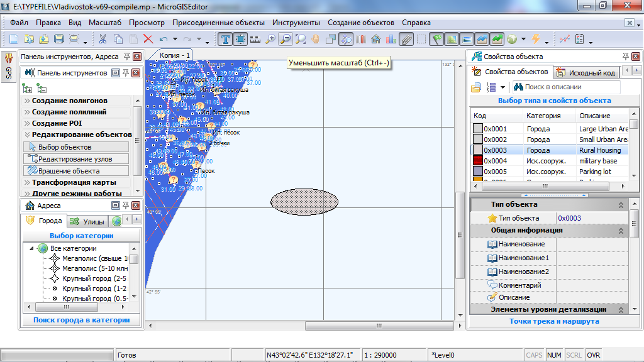Open the Инструменты menu

(296, 23)
